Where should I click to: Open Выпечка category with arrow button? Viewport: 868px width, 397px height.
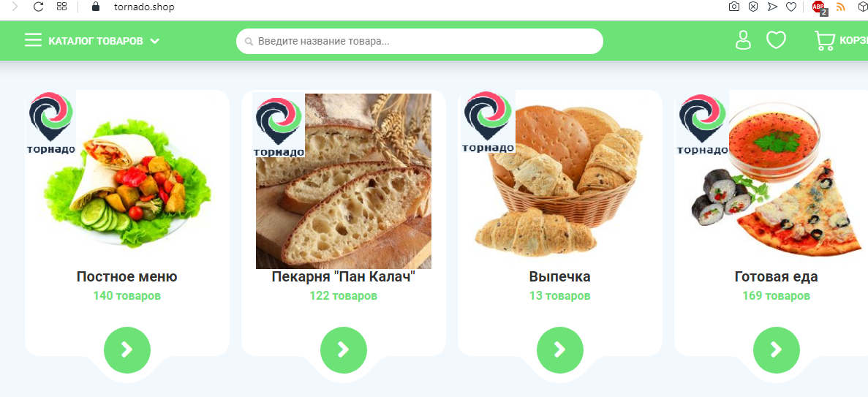pyautogui.click(x=560, y=350)
